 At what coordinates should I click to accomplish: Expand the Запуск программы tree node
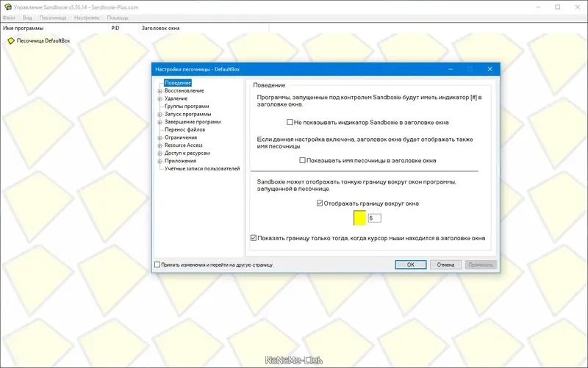[160, 115]
